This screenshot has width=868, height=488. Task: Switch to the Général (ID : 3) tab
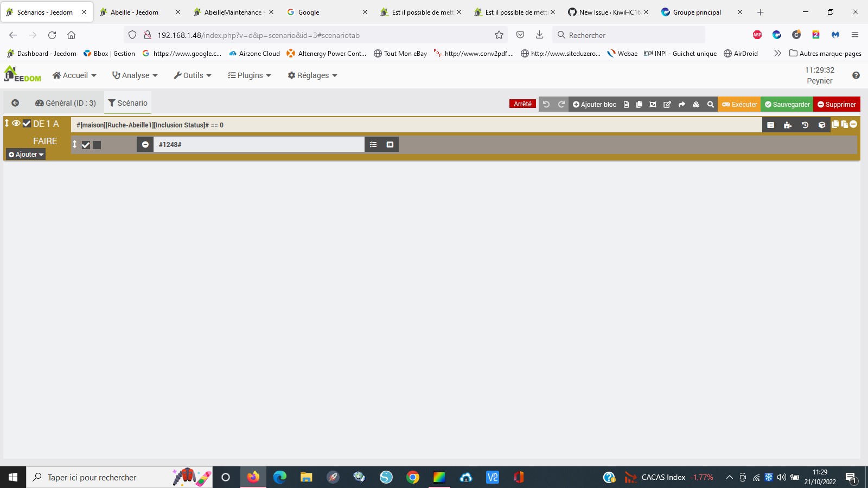66,102
